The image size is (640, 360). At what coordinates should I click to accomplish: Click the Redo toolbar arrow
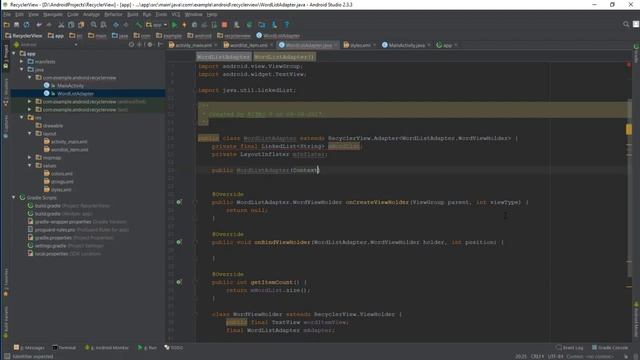[49, 25]
